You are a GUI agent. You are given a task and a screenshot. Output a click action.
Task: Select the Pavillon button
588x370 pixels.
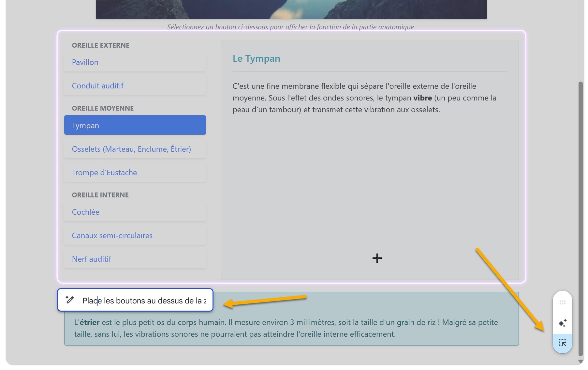click(x=135, y=62)
